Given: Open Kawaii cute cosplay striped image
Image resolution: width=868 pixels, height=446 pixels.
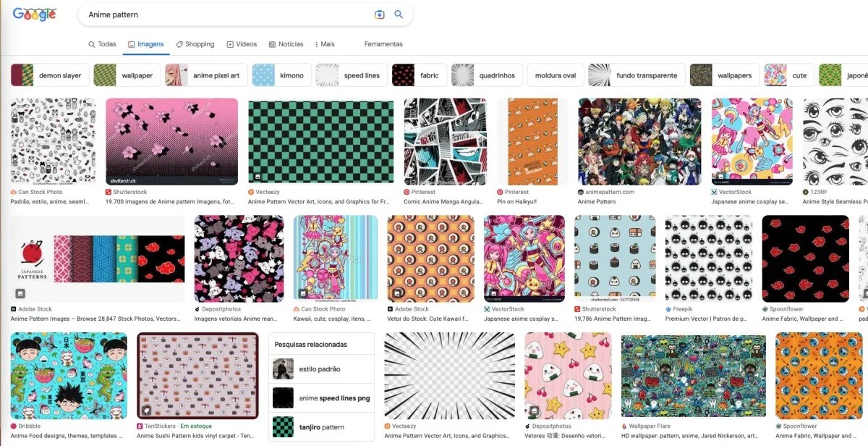Looking at the screenshot, I should click(x=335, y=258).
